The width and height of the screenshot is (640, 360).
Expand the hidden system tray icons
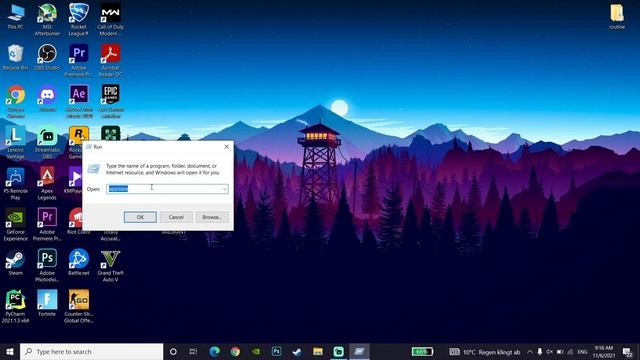530,352
